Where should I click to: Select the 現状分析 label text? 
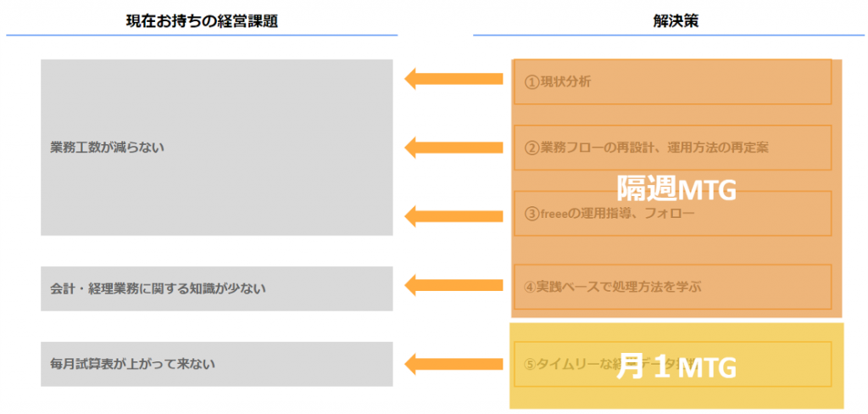[x=565, y=82]
